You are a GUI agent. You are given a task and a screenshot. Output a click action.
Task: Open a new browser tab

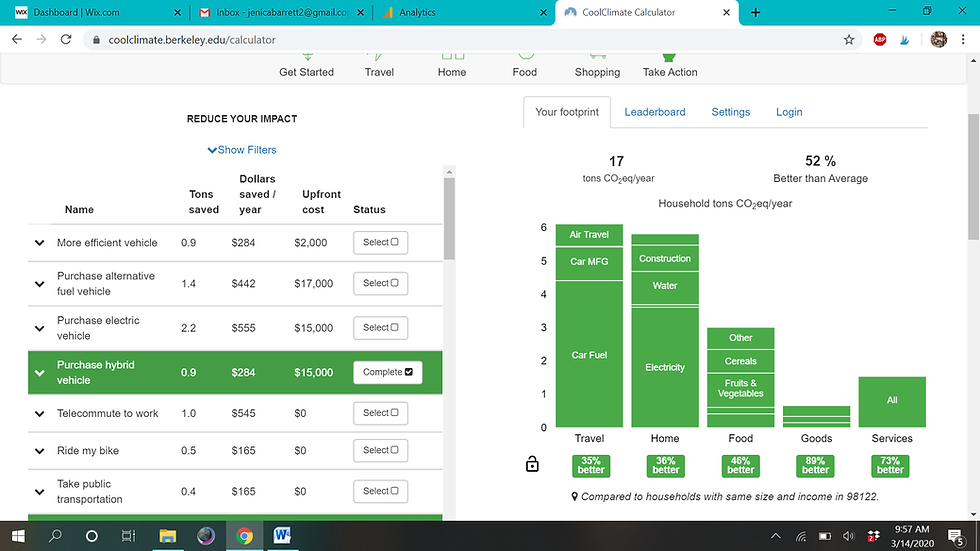[755, 12]
